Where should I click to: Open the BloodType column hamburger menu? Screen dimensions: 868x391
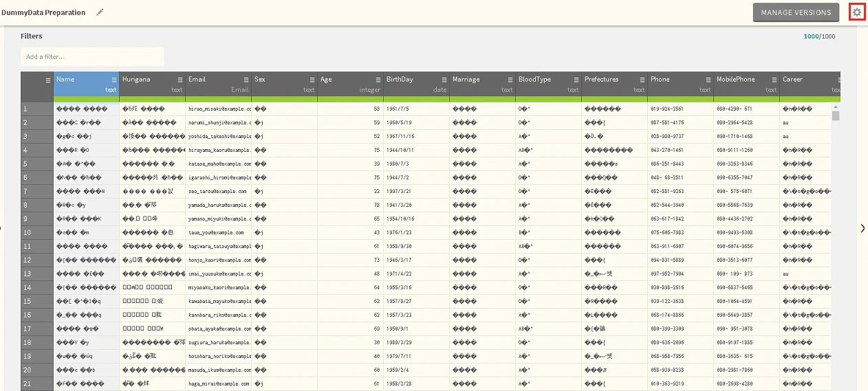[x=576, y=80]
